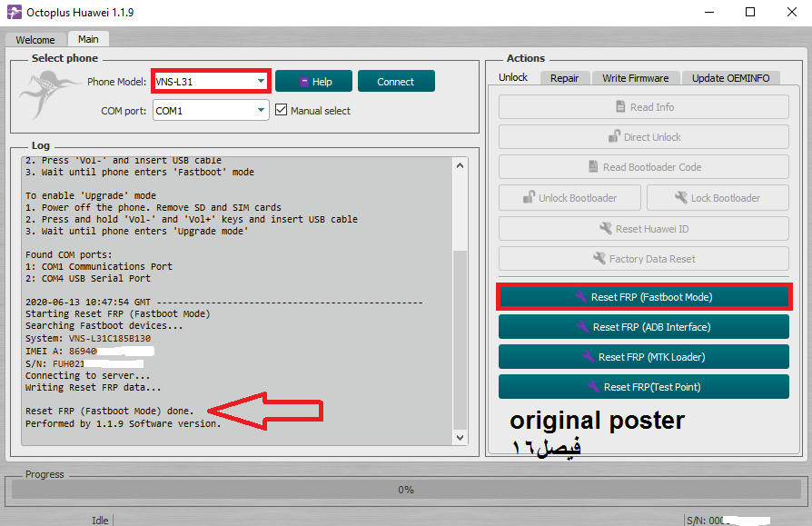
Task: Expand the COM port dropdown
Action: tap(211, 110)
